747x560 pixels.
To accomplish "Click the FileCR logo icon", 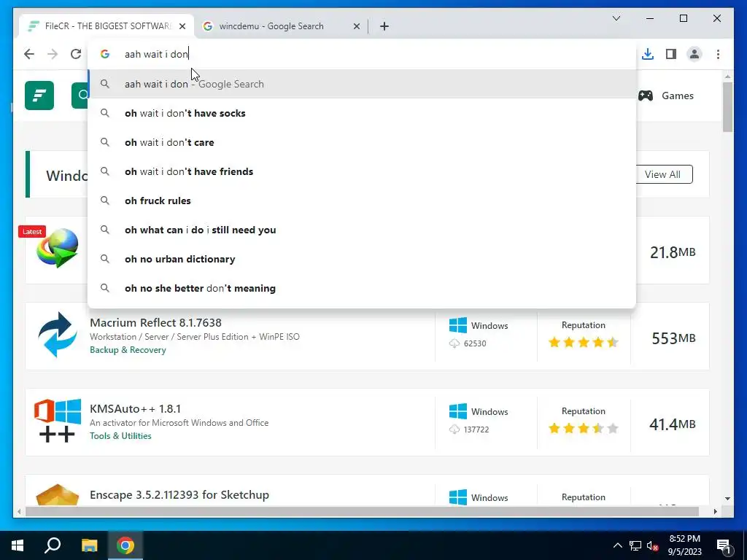I will [x=39, y=96].
